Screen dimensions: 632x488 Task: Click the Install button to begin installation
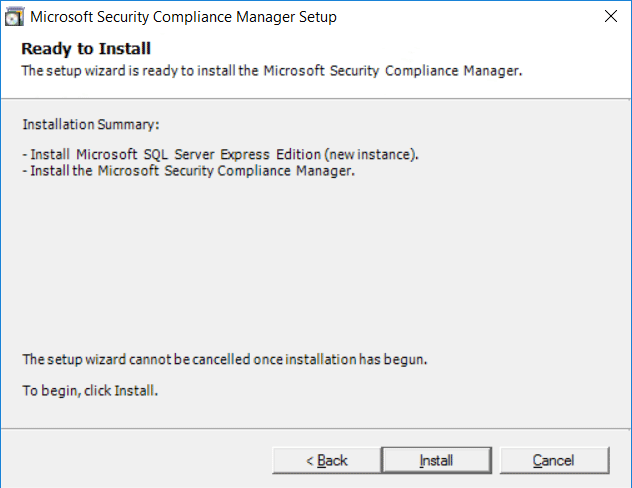tap(436, 460)
